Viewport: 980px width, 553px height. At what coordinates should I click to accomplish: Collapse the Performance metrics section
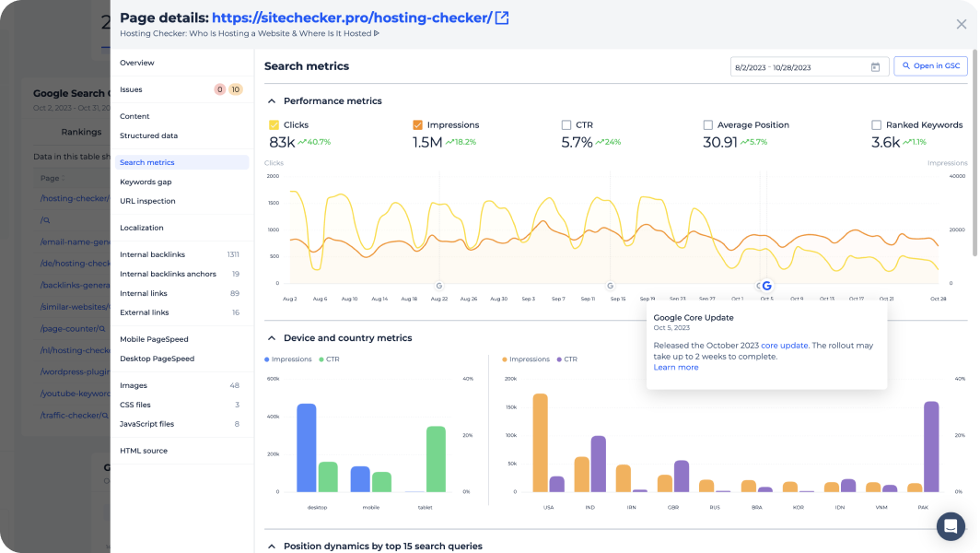pos(271,100)
